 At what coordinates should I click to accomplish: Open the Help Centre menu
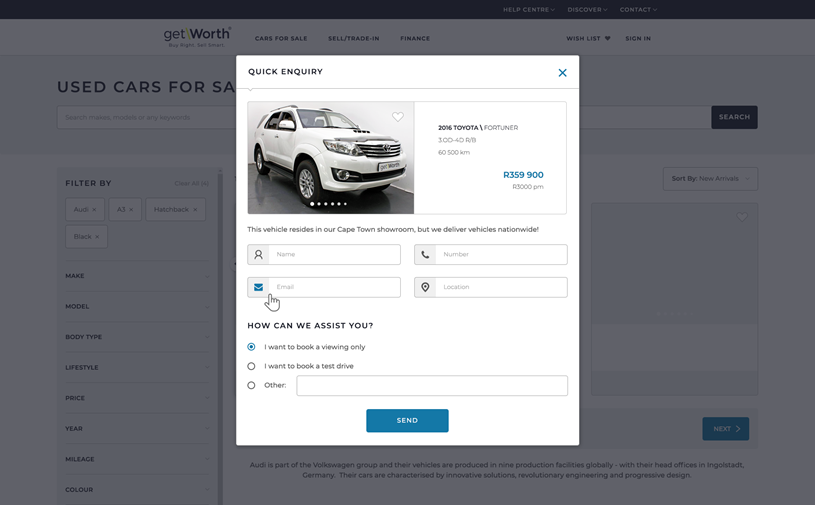529,9
